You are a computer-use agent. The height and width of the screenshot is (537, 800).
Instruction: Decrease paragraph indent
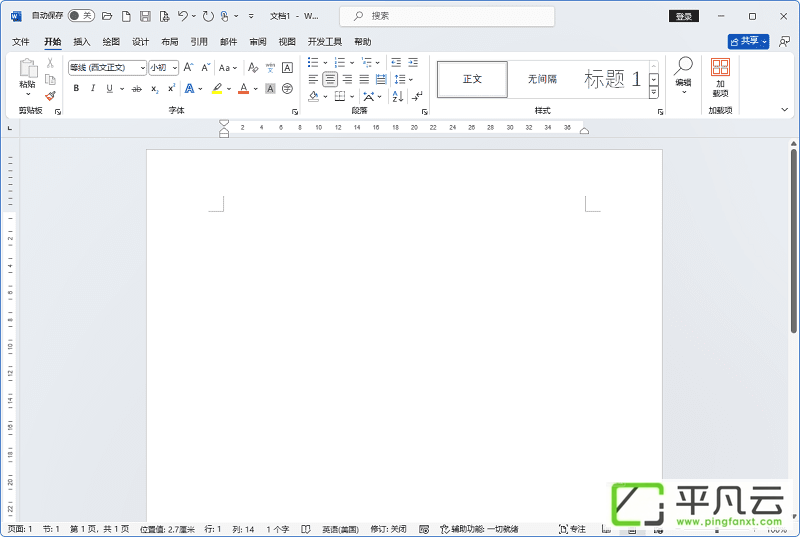coord(396,62)
